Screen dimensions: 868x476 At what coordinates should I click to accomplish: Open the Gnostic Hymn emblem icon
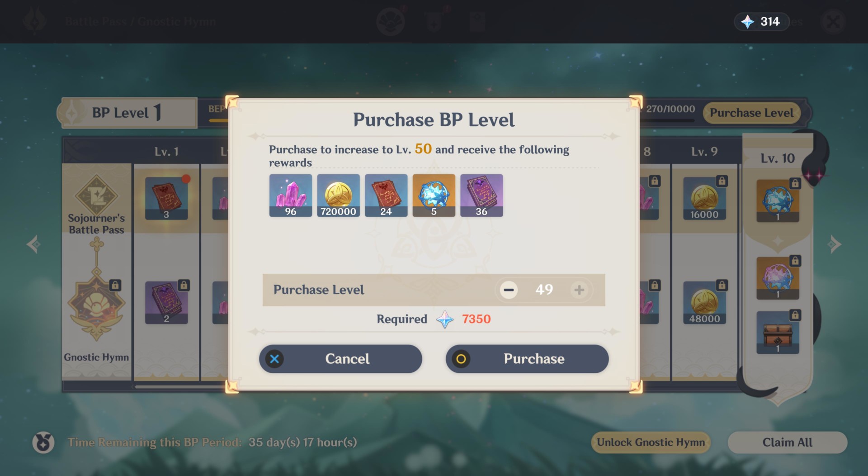(96, 308)
